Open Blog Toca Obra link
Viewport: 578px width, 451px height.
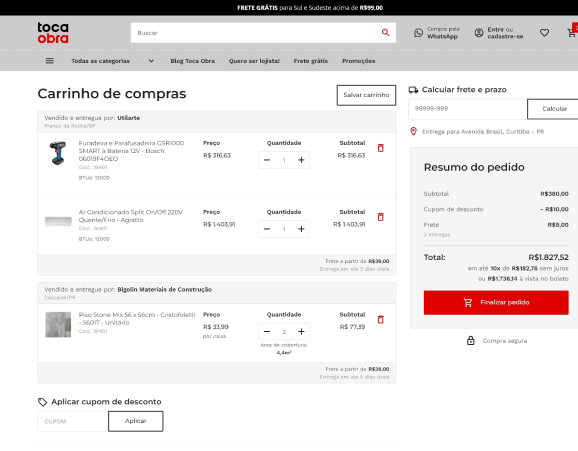192,61
